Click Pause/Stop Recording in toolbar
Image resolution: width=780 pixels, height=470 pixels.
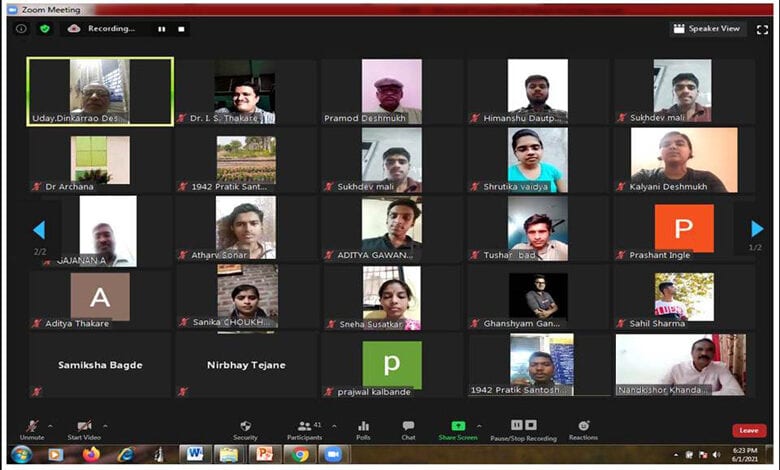(x=523, y=430)
